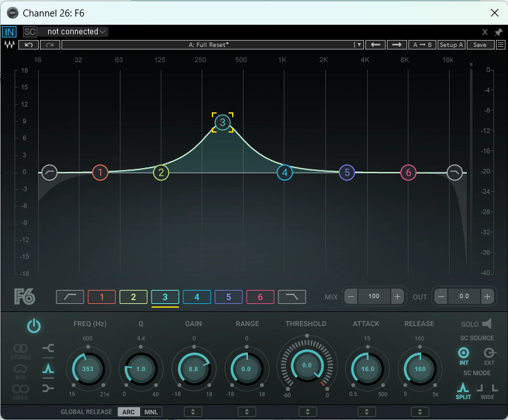The width and height of the screenshot is (508, 420).
Task: Open the Waves logo menu
Action: pyautogui.click(x=10, y=45)
